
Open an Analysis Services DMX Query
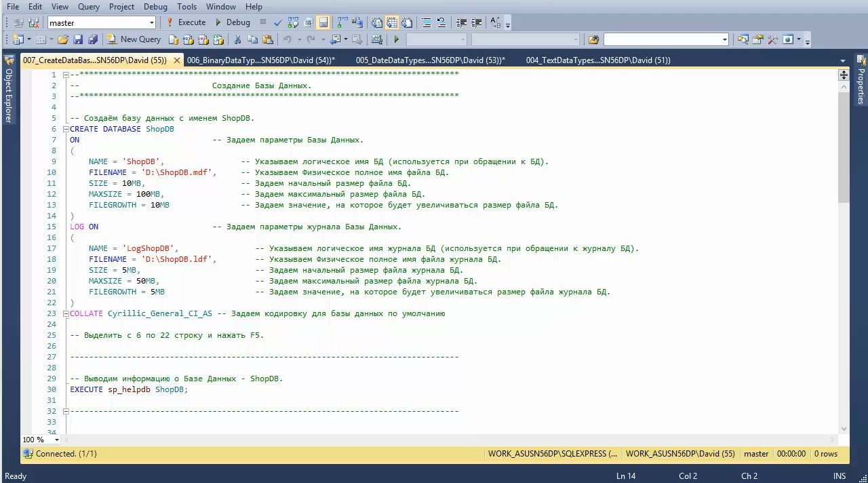[203, 39]
